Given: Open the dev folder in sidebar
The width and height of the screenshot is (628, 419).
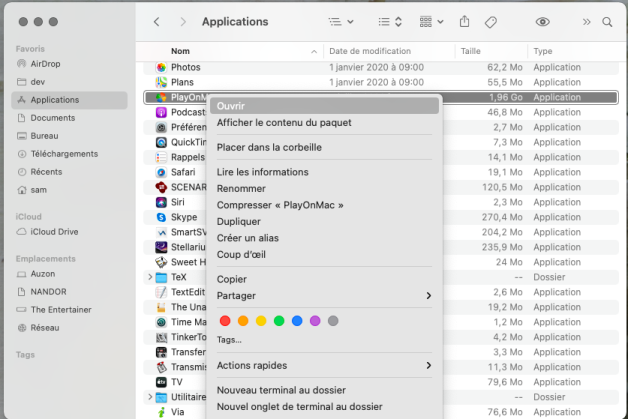Looking at the screenshot, I should tap(70, 82).
